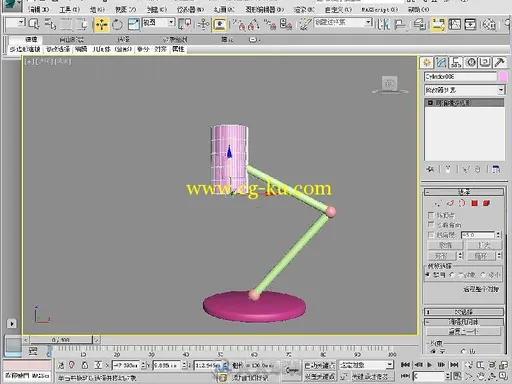Select Border sub-object level icon
The width and height of the screenshot is (512, 384).
click(x=462, y=203)
